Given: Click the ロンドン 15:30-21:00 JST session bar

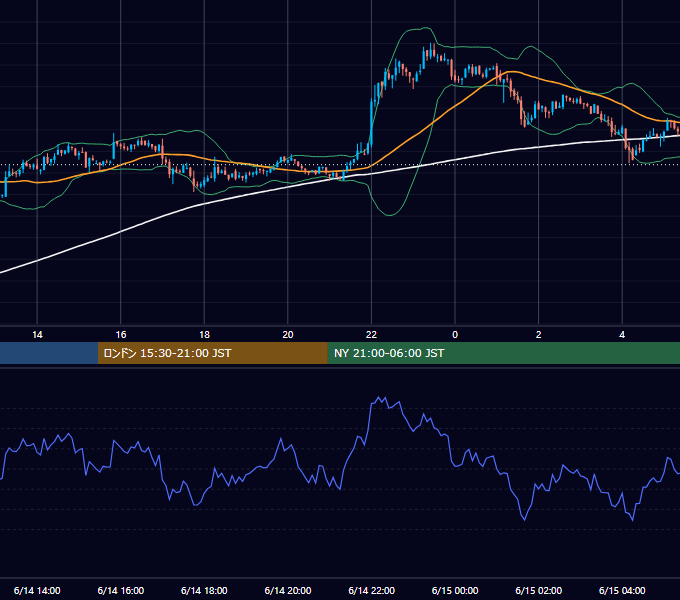Looking at the screenshot, I should click(212, 353).
